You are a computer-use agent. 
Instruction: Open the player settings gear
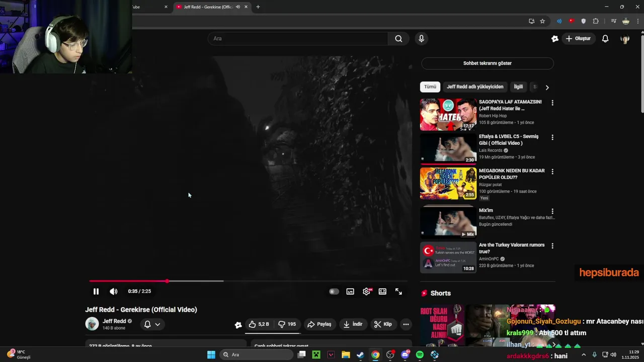[366, 291]
